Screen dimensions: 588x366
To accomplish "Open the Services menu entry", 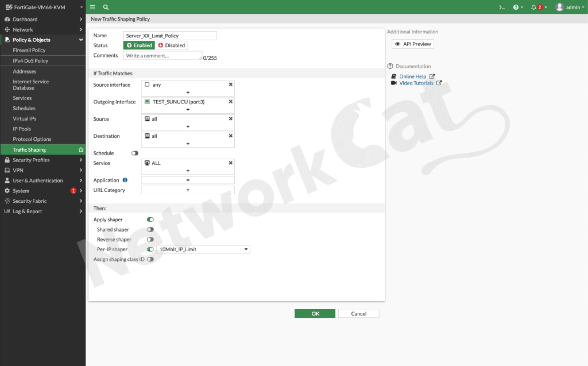I will tap(22, 98).
